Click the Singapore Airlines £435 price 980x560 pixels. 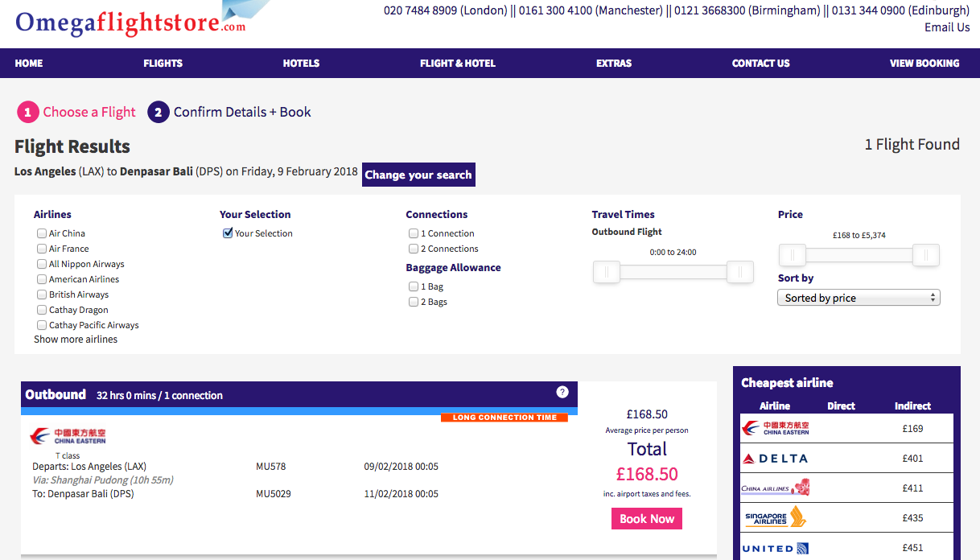tap(913, 518)
